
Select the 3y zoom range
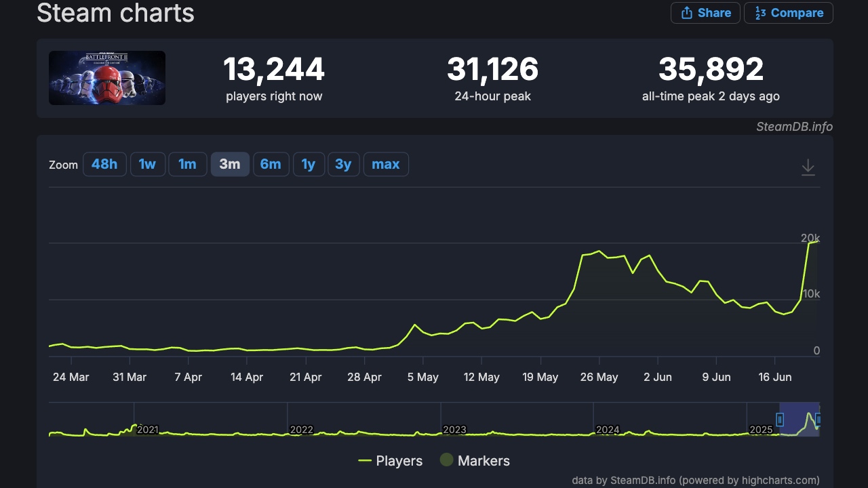click(343, 164)
